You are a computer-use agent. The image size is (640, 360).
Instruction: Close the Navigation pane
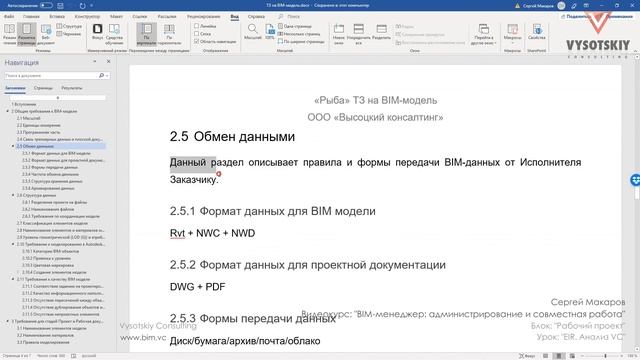click(109, 62)
